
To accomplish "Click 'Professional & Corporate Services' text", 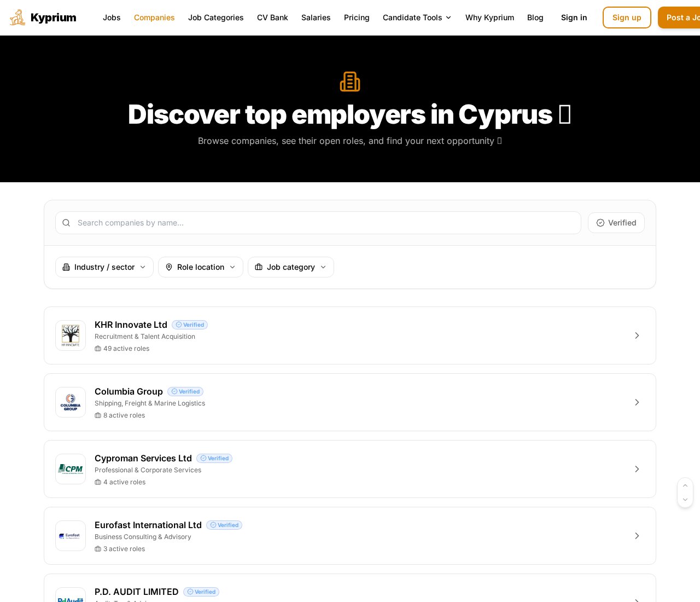I will point(148,470).
